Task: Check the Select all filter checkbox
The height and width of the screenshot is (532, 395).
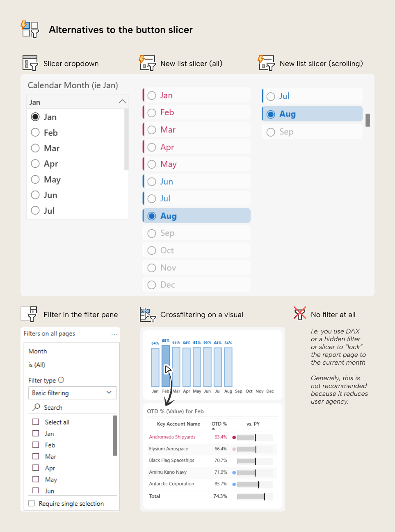Action: click(x=35, y=422)
